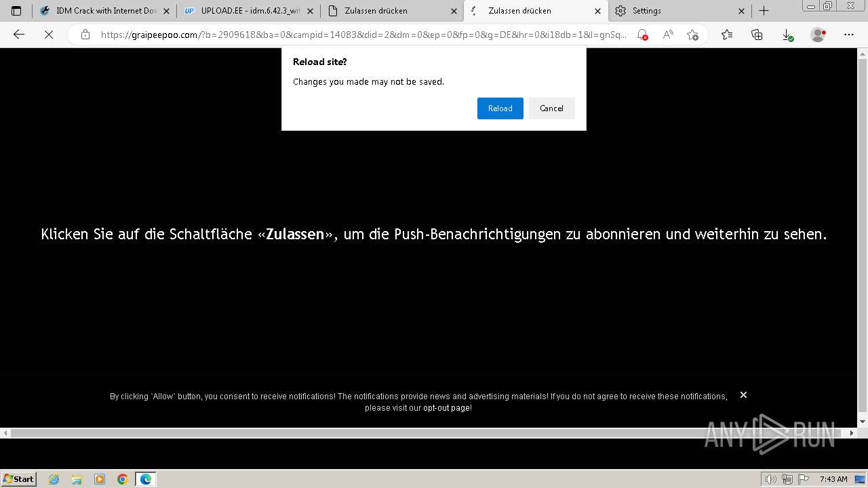Screen dimensions: 868x488
Task: Launch Internet Explorer from taskbar
Action: [x=54, y=479]
